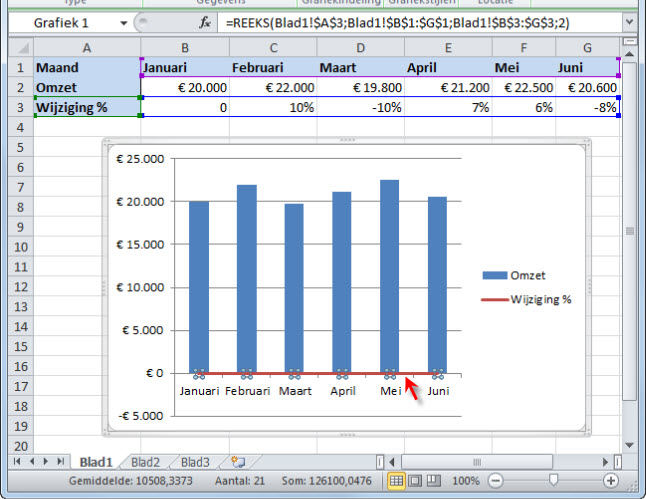Select row 4 header
646x499 pixels.
21,127
